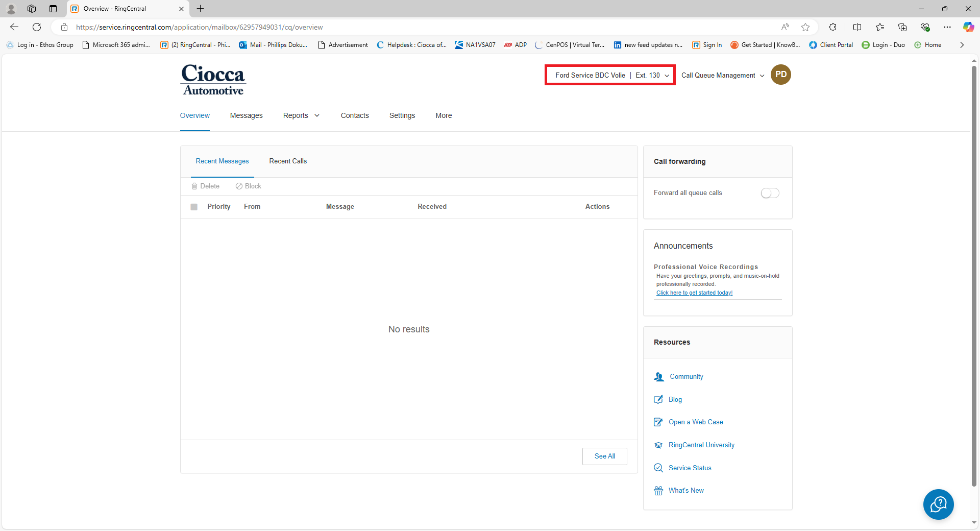Open the Contacts tab

(x=355, y=115)
